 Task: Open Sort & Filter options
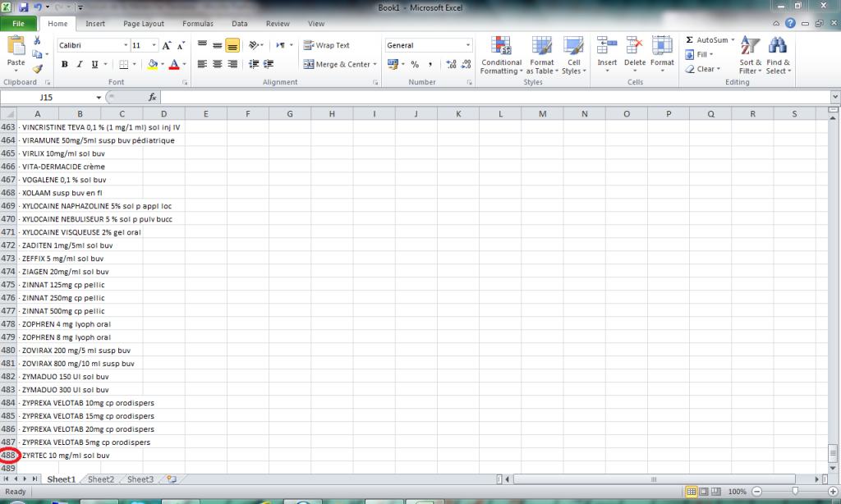[750, 55]
